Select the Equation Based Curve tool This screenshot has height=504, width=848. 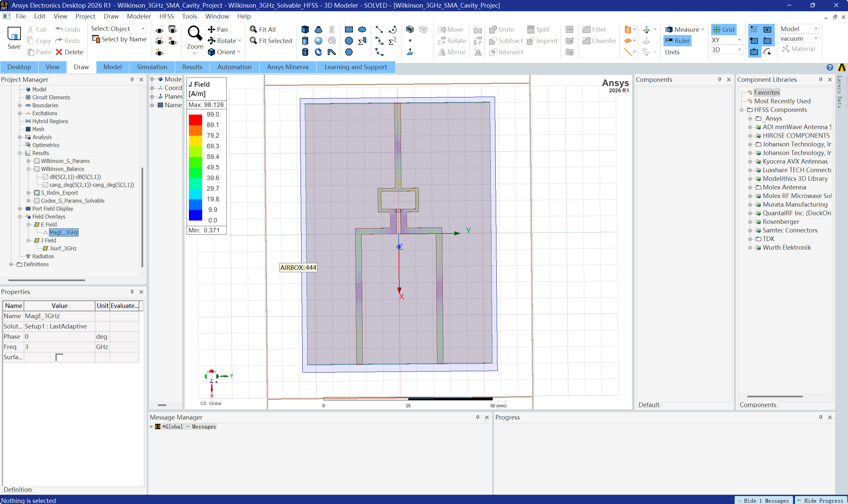(392, 41)
